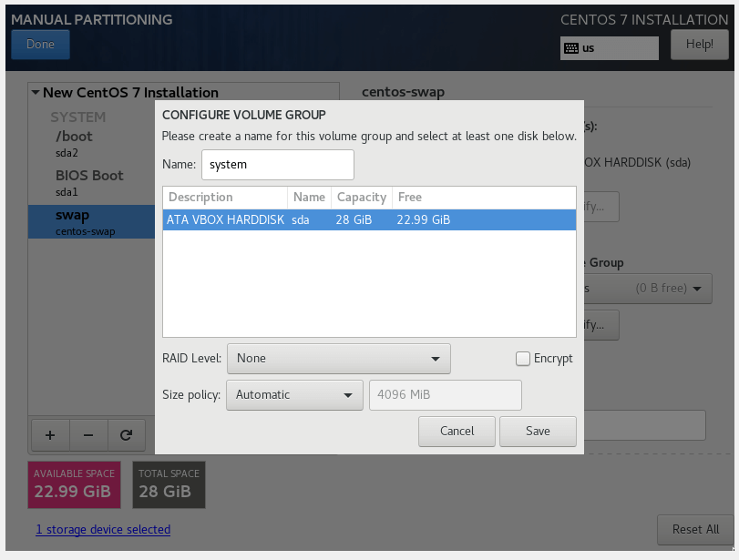The height and width of the screenshot is (560, 739).
Task: Collapse the New CentOS 7 Installation section
Action: pyautogui.click(x=36, y=92)
